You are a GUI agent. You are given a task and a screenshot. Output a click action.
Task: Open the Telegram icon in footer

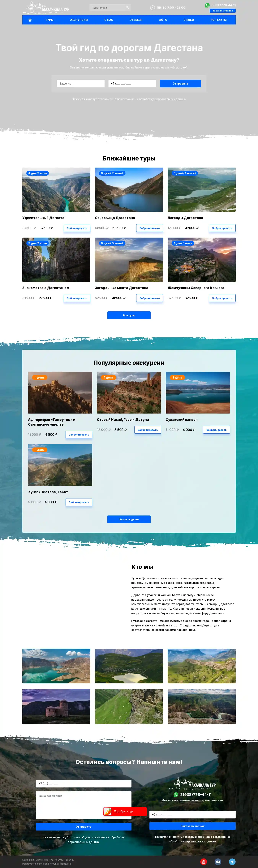point(232,862)
